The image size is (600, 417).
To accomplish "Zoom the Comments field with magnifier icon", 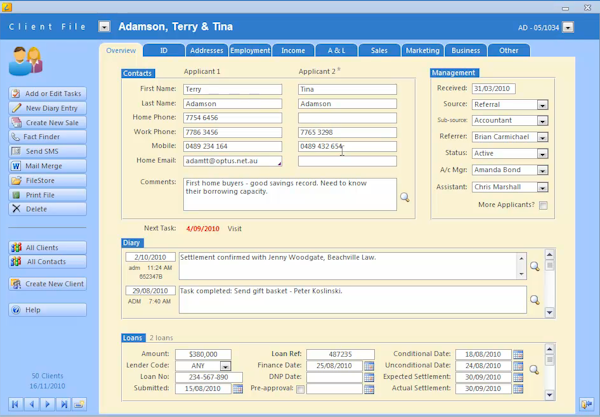I will [x=405, y=197].
